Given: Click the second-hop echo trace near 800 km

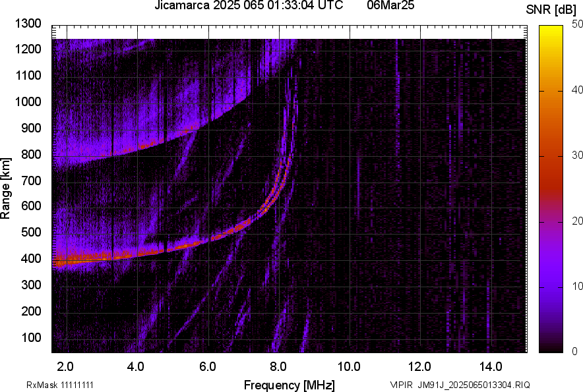Looking at the screenshot, I should 130,150.
